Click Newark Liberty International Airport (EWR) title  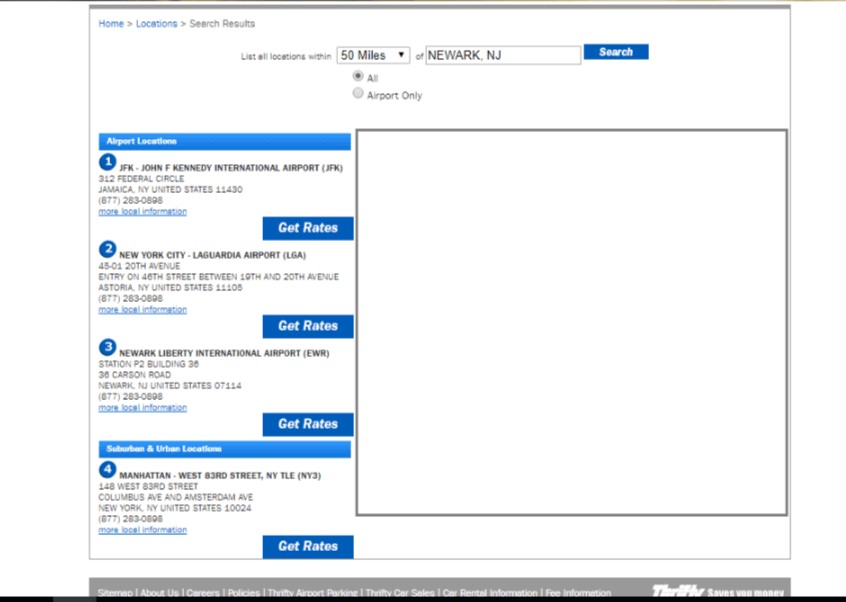pyautogui.click(x=224, y=353)
